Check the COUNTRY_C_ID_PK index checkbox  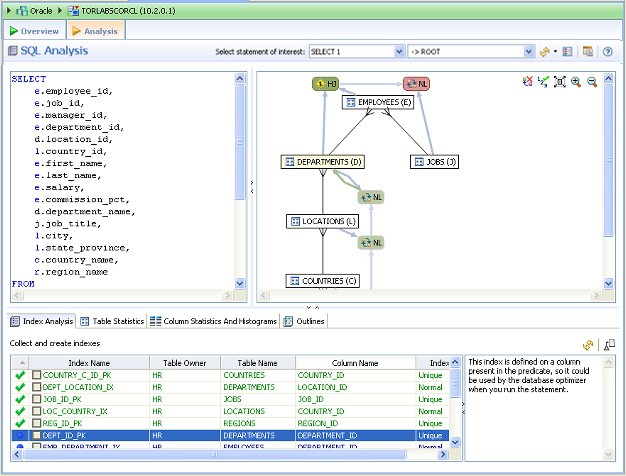pos(37,375)
